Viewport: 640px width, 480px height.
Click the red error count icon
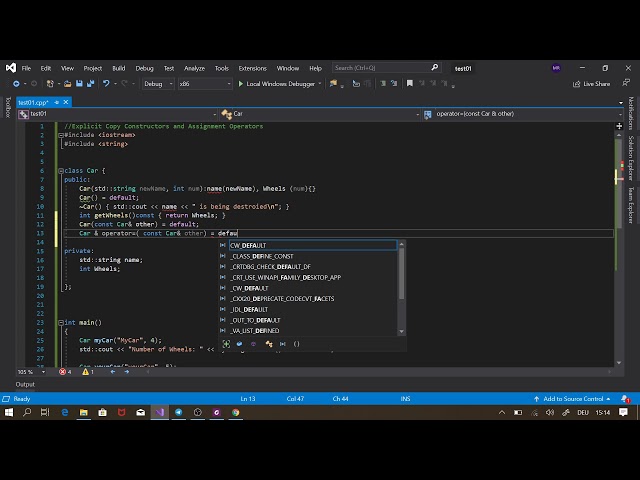62,372
